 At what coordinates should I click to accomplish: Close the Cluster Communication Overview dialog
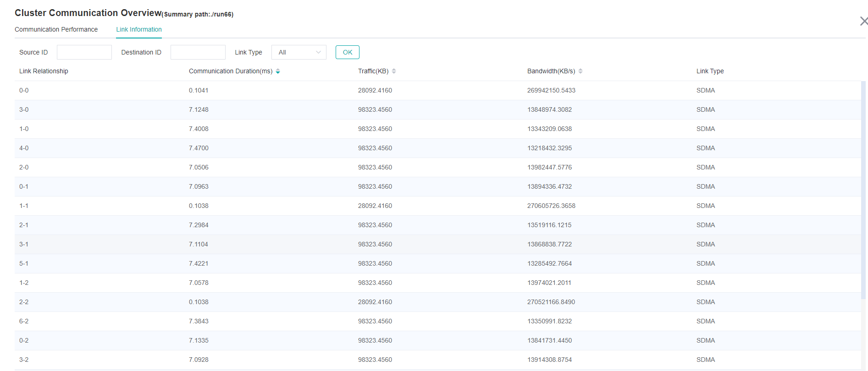coord(863,21)
